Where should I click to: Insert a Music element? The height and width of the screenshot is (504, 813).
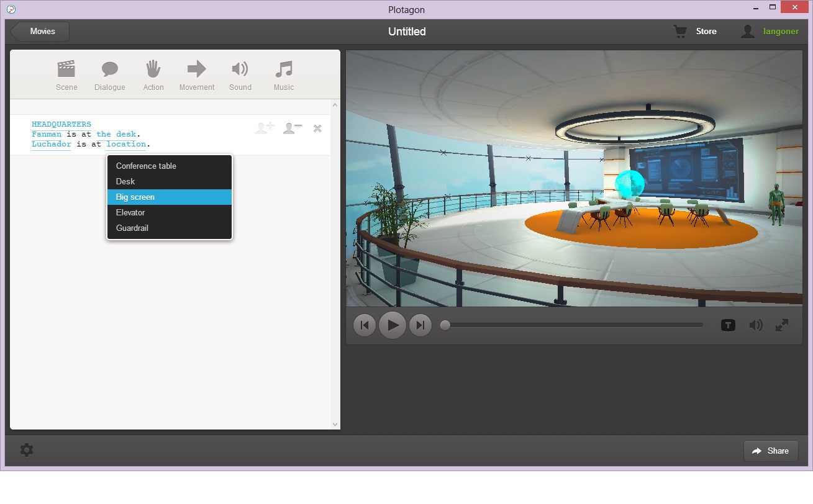coord(284,76)
